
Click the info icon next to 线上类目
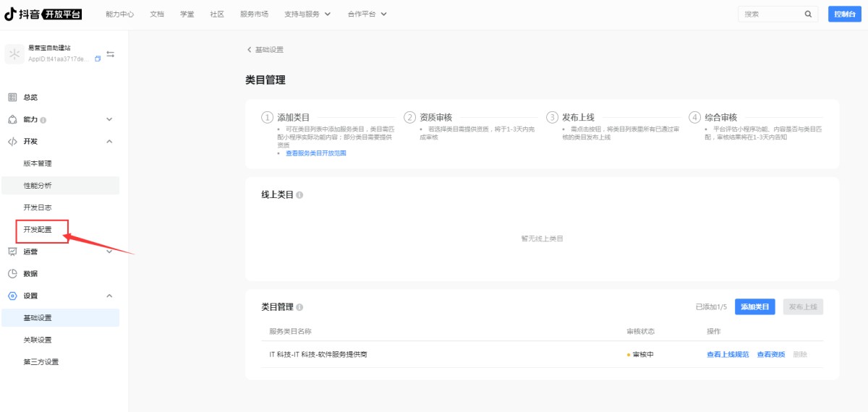point(299,195)
